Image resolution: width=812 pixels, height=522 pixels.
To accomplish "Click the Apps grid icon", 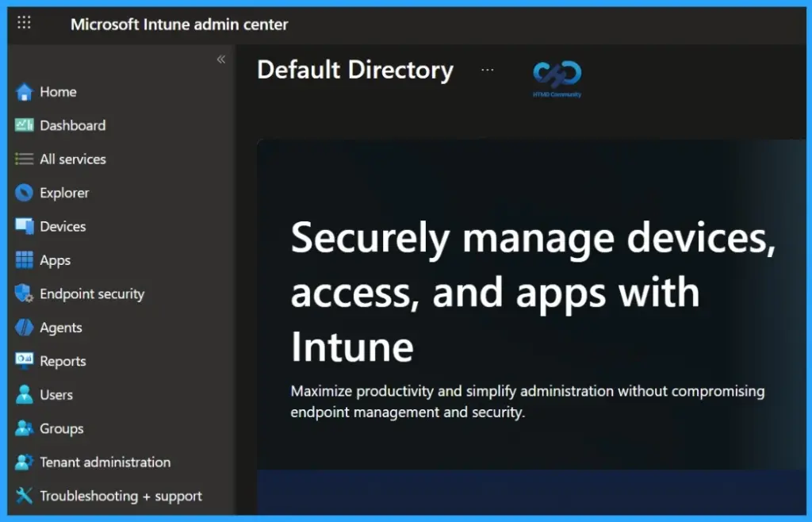I will click(25, 260).
